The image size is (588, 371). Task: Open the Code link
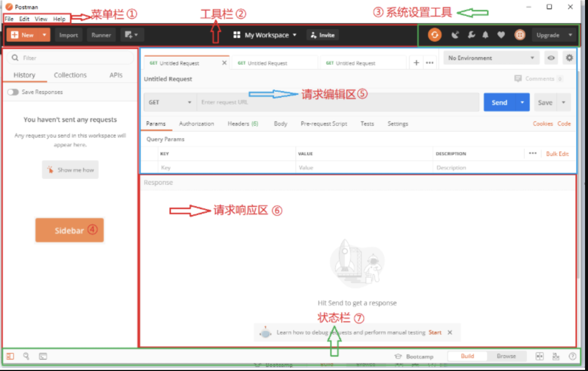click(564, 124)
